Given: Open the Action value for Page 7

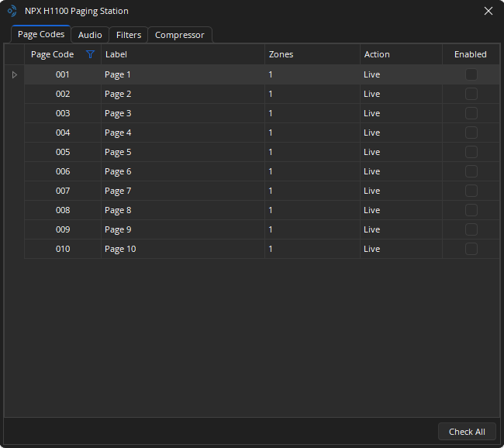Looking at the screenshot, I should (x=400, y=191).
